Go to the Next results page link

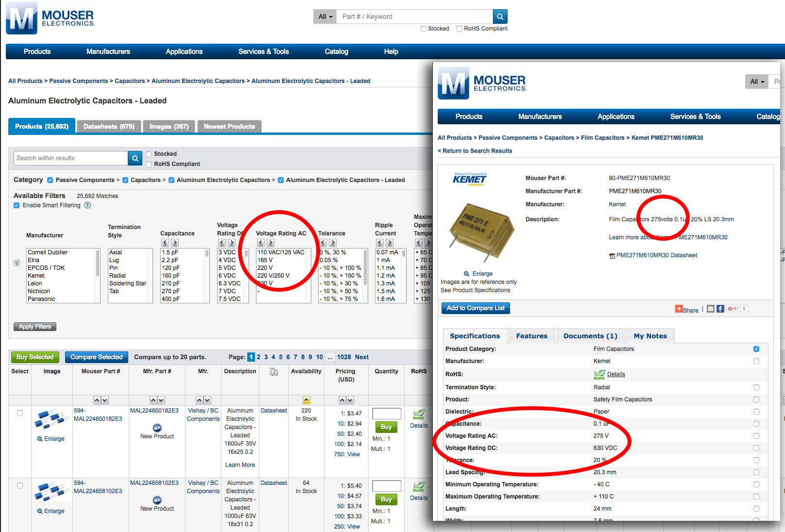[x=361, y=357]
